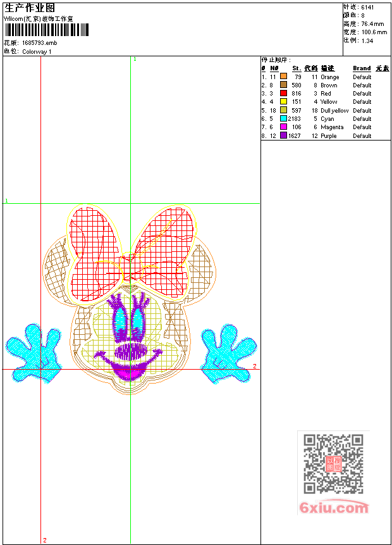Viewport: 392px width, 545px height.
Task: Click the 'Red' description text
Action: point(326,94)
